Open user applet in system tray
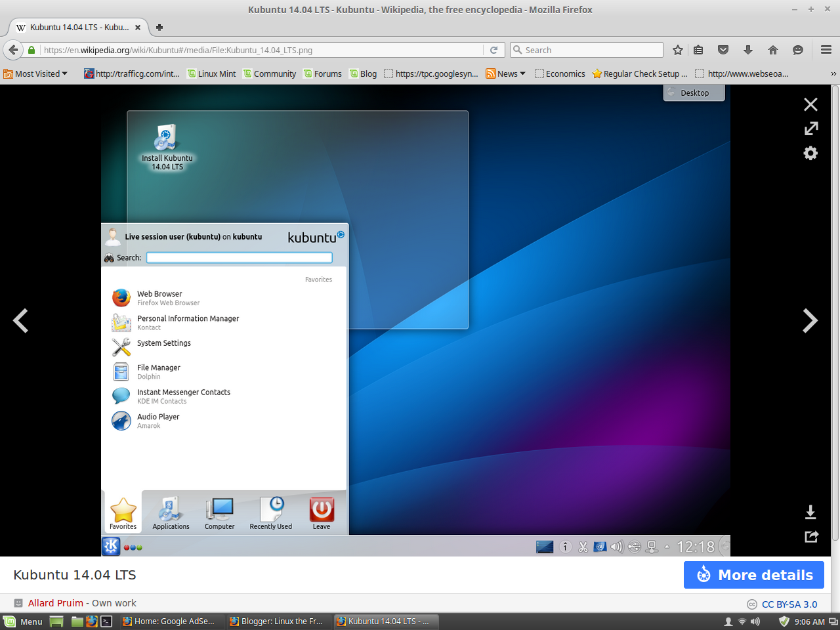 tap(728, 621)
